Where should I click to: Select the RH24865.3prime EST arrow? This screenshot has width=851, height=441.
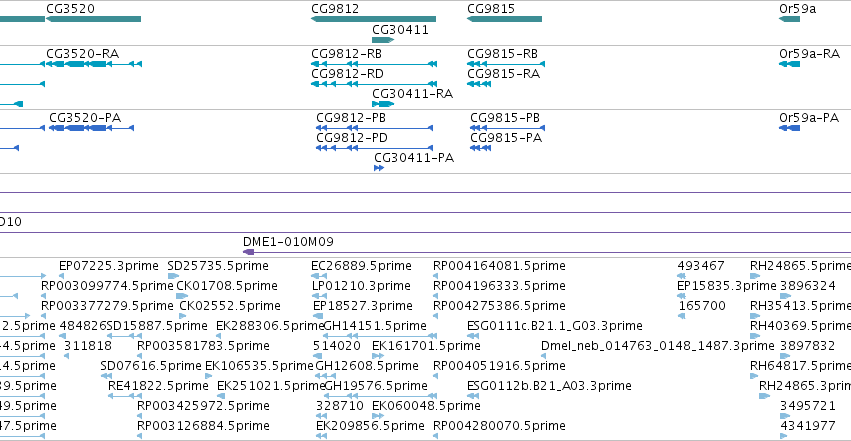click(x=765, y=397)
